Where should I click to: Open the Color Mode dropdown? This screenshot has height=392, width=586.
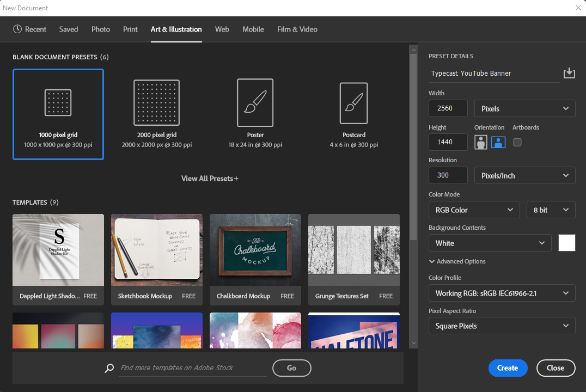[x=473, y=210]
